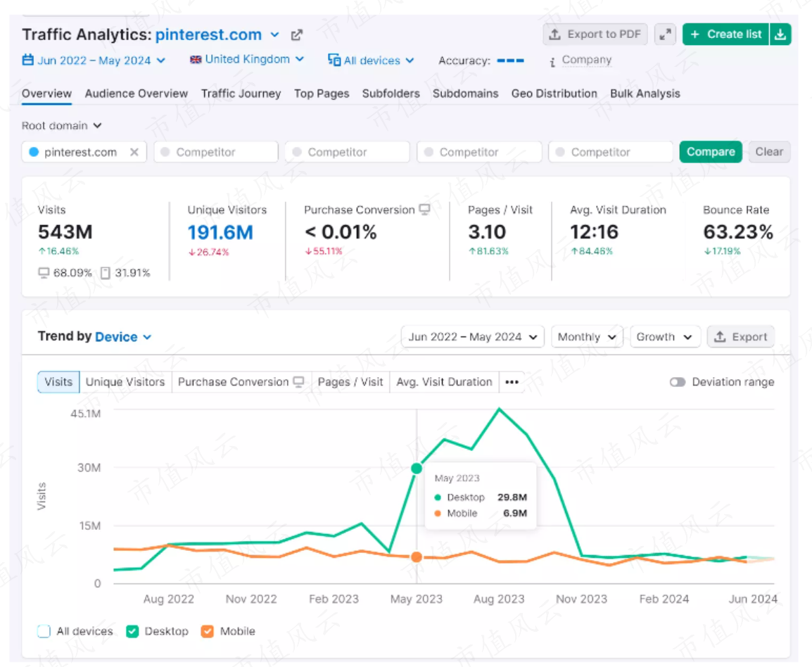Click the last Competitor input field

[611, 152]
